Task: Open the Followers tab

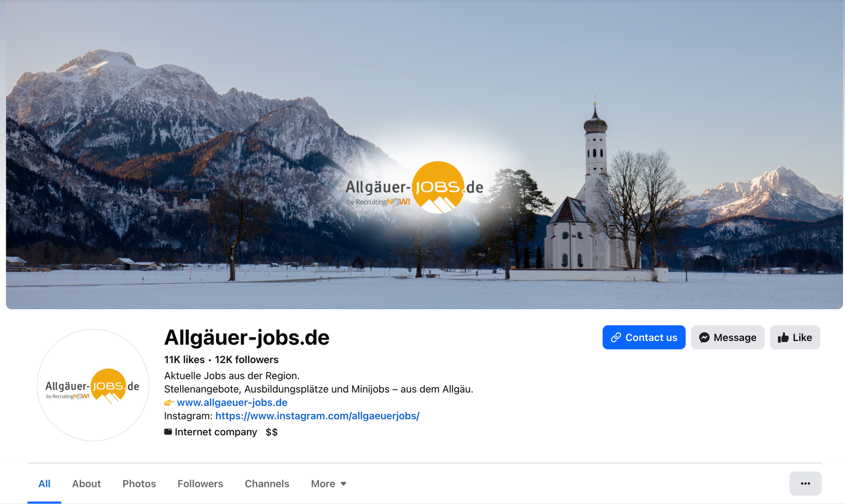Action: point(200,483)
